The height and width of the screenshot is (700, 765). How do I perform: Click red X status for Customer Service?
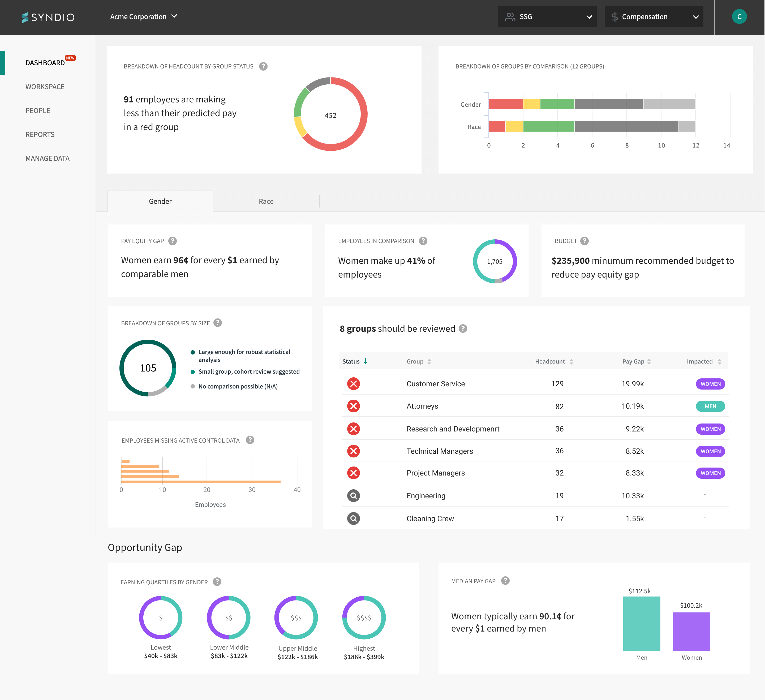353,384
